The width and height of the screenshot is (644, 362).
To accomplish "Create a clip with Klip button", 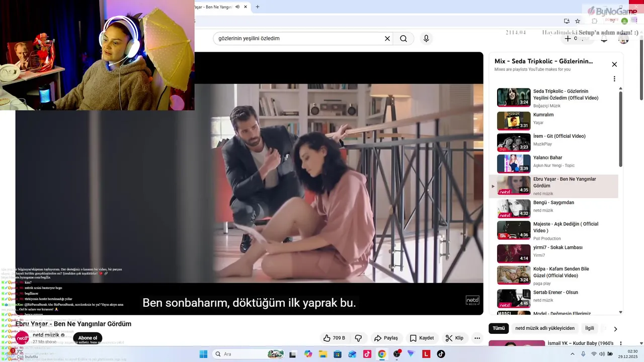I will (x=454, y=338).
